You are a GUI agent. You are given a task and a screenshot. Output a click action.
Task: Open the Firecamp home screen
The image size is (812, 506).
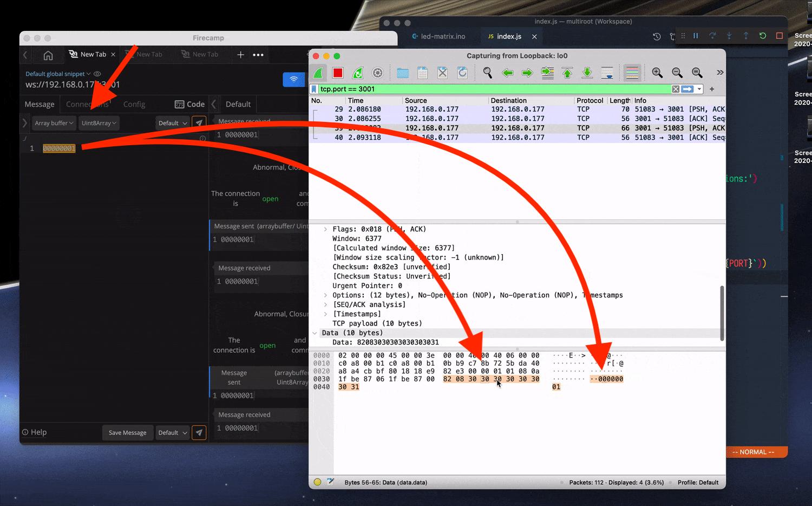coord(48,55)
